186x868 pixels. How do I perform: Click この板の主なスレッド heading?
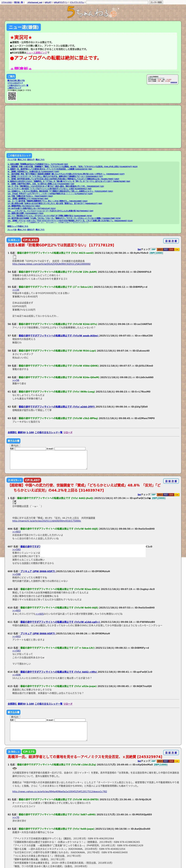(x=20, y=155)
